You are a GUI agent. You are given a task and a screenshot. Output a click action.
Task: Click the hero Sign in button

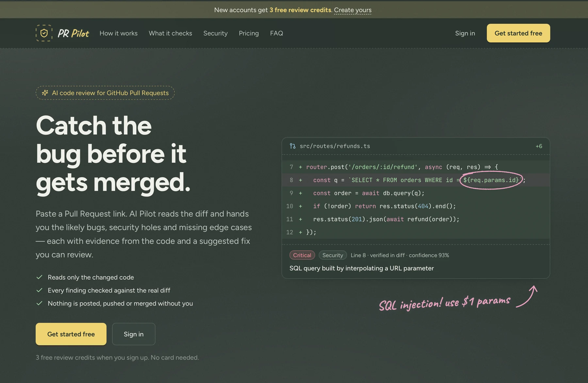(134, 334)
